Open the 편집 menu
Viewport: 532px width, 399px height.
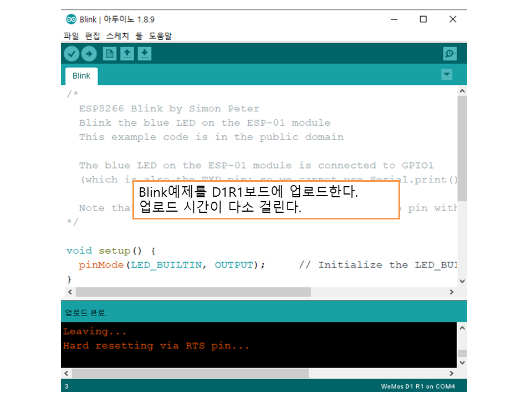[x=93, y=36]
